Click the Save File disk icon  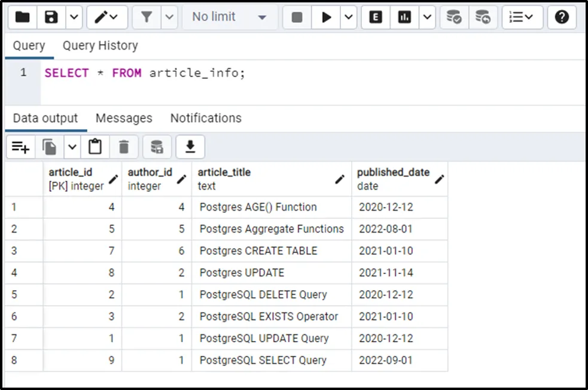pyautogui.click(x=51, y=17)
